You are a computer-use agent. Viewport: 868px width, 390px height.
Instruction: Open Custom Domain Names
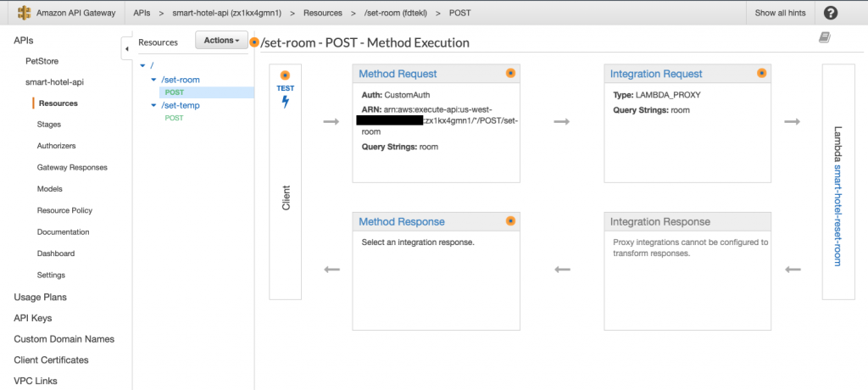pos(64,339)
